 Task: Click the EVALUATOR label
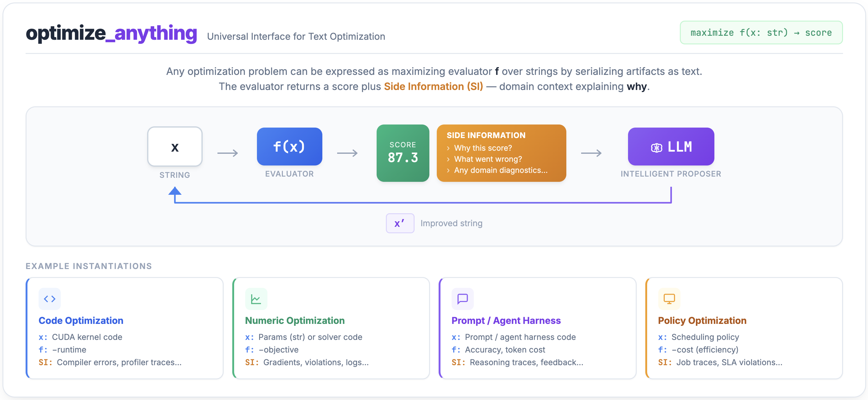[x=289, y=174]
